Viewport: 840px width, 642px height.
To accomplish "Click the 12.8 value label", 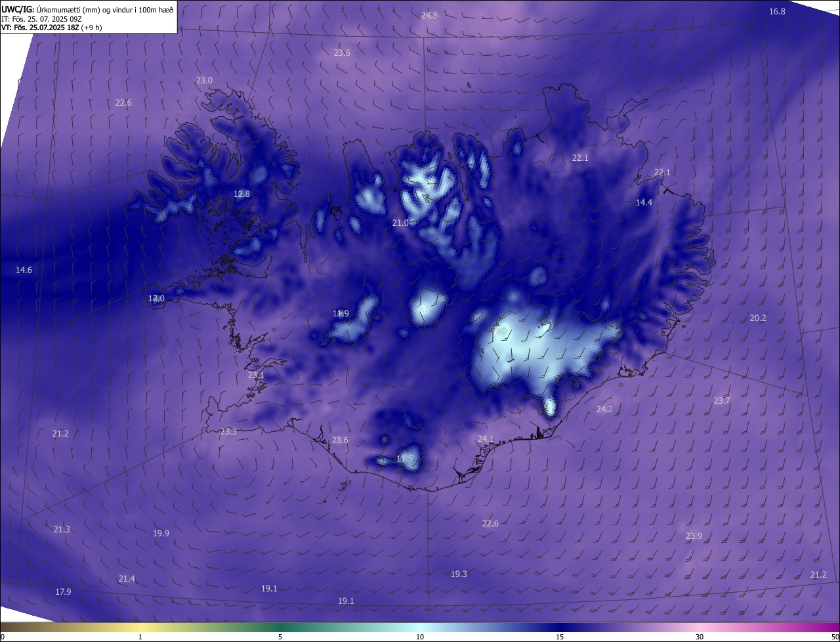I will click(241, 194).
